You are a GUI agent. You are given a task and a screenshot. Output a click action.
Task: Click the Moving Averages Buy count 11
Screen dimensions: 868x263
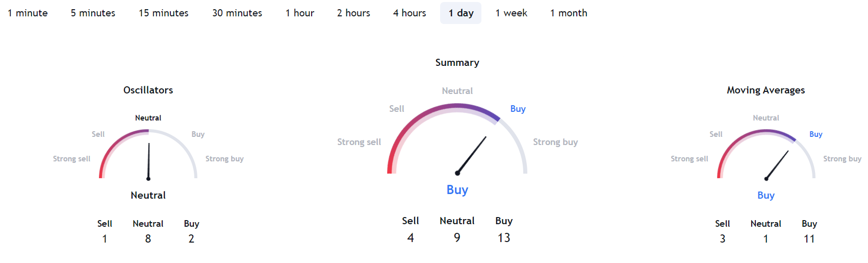pyautogui.click(x=809, y=238)
